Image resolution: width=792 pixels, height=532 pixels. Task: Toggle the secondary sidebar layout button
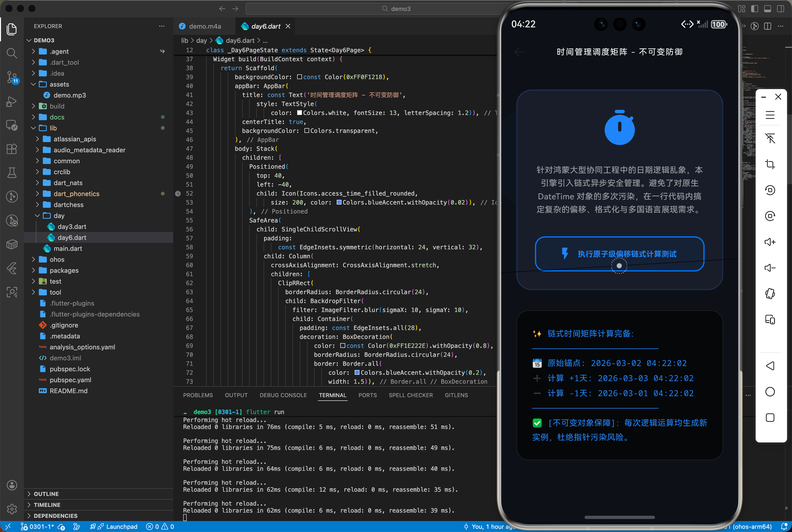780,9
